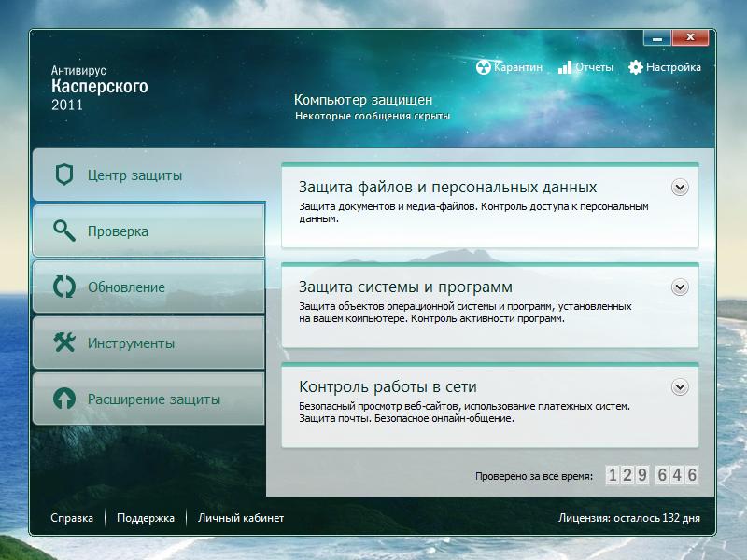The width and height of the screenshot is (747, 560).
Task: Click the tools icon next to Инструменты
Action: [x=64, y=343]
